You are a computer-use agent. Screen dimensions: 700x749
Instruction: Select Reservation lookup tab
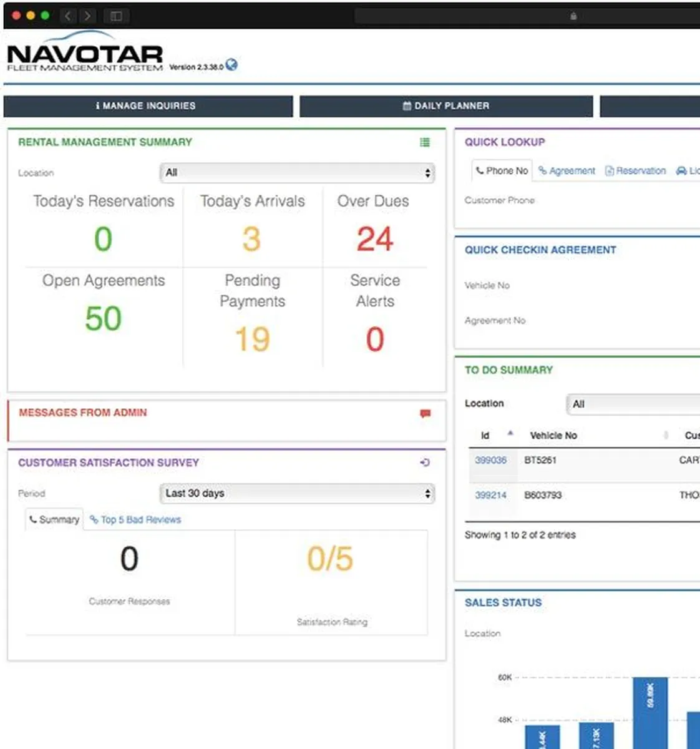coord(635,170)
